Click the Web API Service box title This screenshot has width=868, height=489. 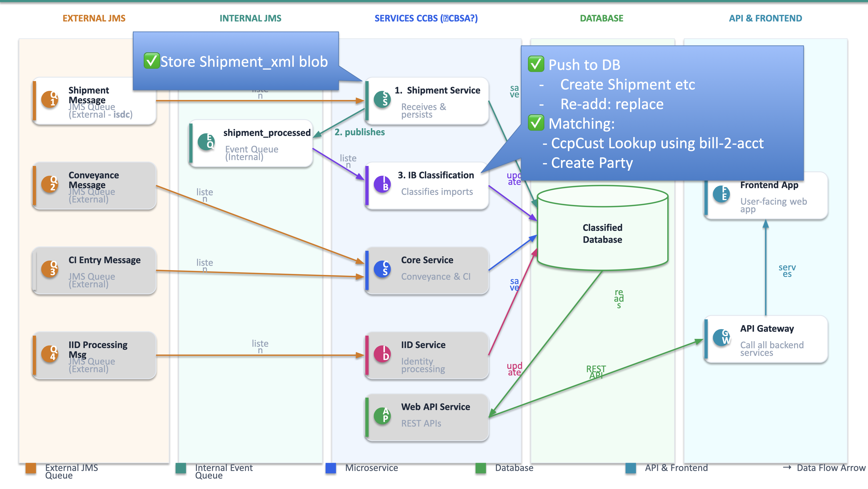435,407
